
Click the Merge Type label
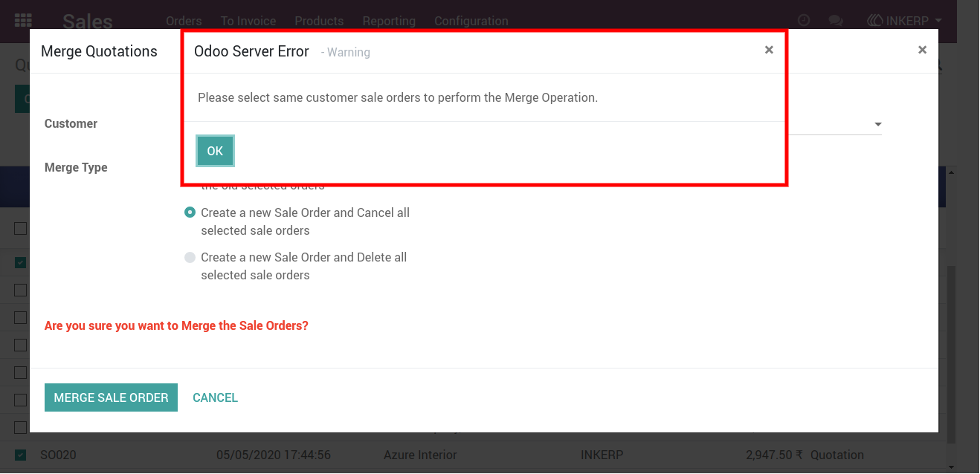coord(76,168)
